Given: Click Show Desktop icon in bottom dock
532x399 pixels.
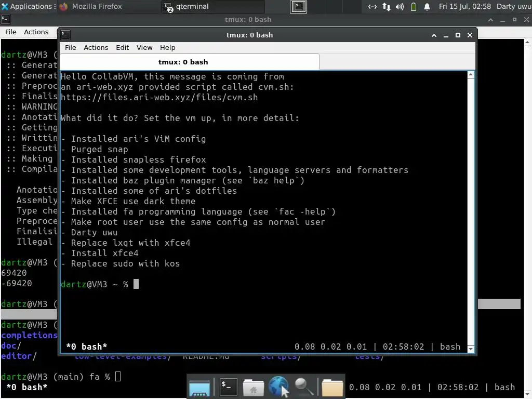Looking at the screenshot, I should click(x=199, y=388).
